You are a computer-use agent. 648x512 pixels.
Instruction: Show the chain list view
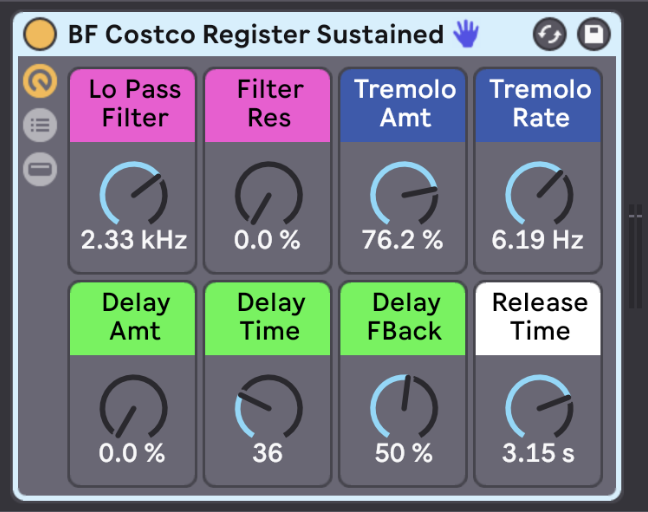pos(40,125)
